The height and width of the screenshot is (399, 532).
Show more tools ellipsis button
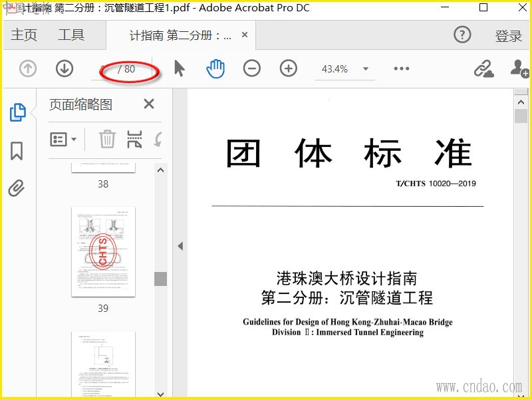(x=402, y=69)
